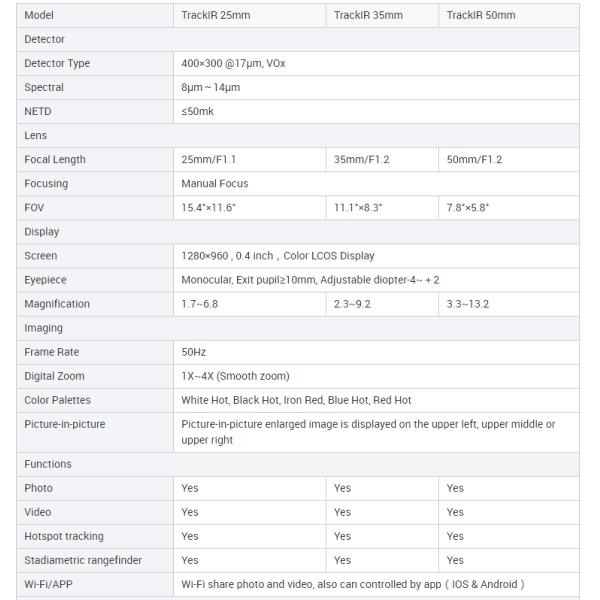
Task: Click the 7.8°×5.8° FOV value
Action: click(469, 207)
